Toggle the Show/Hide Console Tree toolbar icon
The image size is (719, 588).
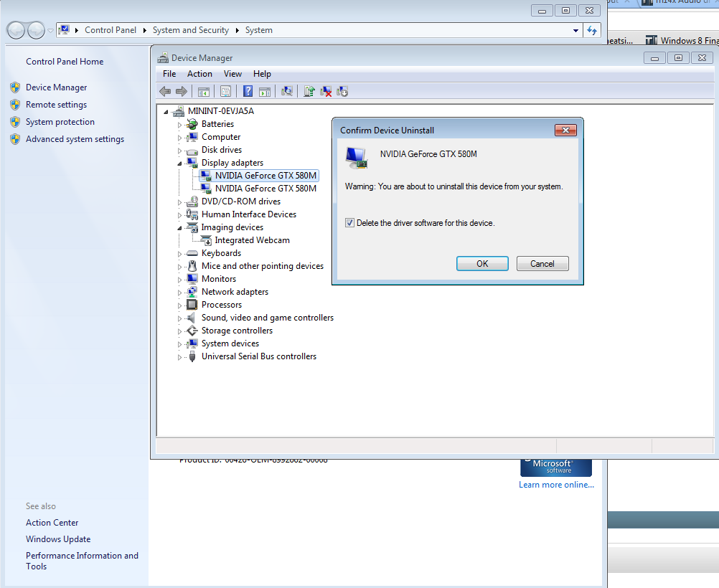tap(204, 91)
